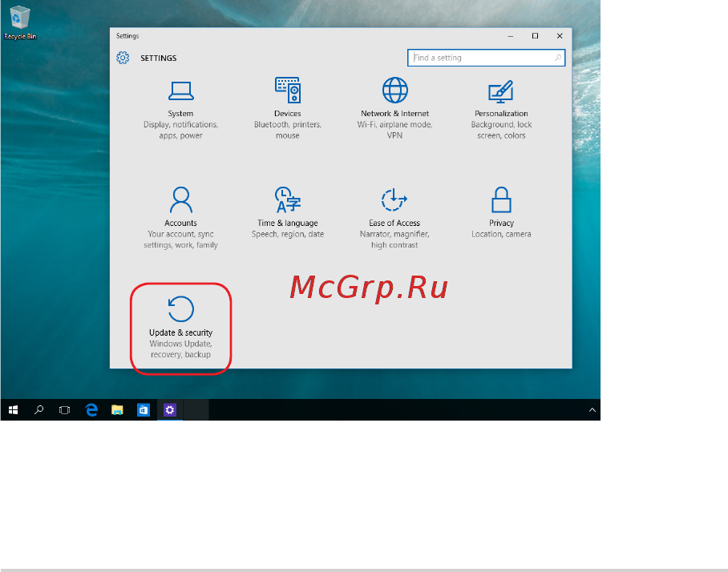This screenshot has width=728, height=572.
Task: Click the blank taskbar button beside Settings
Action: click(196, 409)
